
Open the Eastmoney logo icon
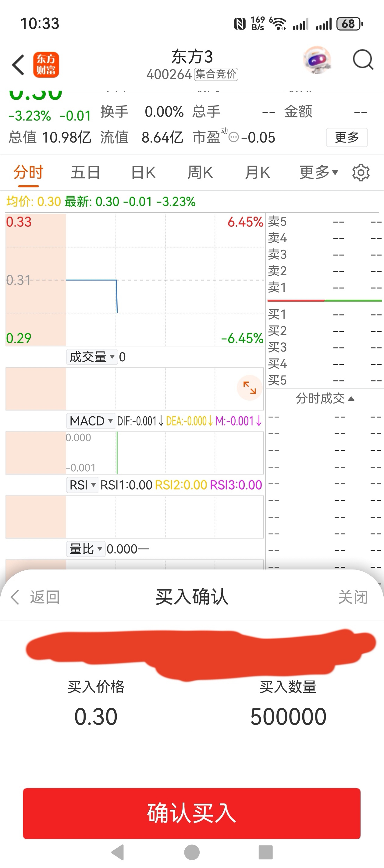coord(46,64)
